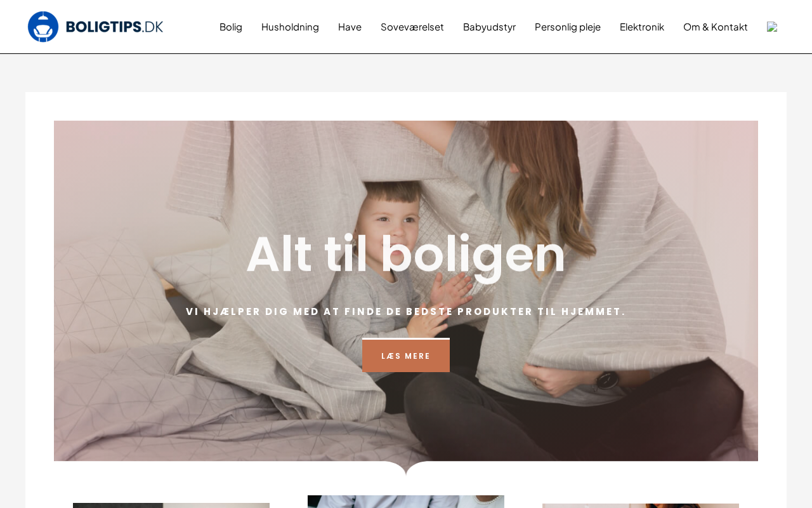Open the middle article thumbnail at the bottom
The width and height of the screenshot is (812, 508).
pyautogui.click(x=406, y=502)
